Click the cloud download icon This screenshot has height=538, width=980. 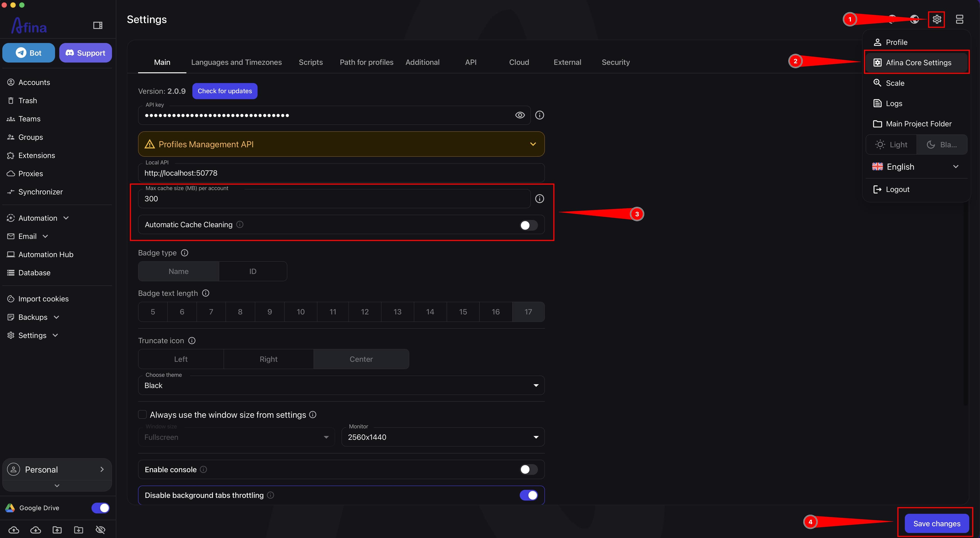coord(35,530)
